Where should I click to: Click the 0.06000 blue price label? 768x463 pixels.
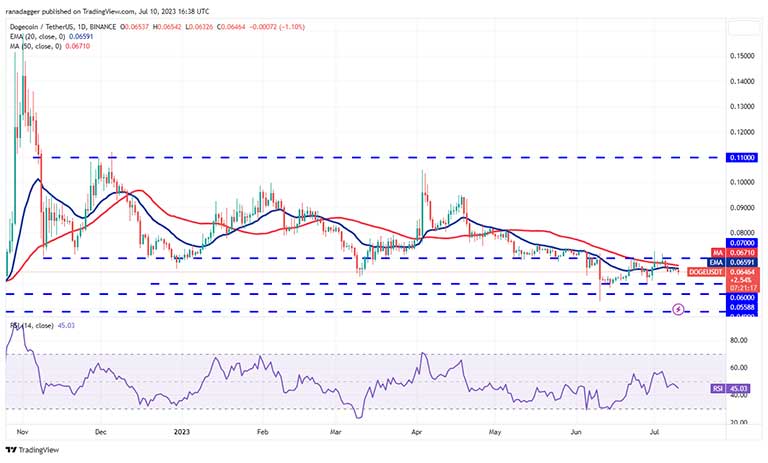(x=743, y=297)
